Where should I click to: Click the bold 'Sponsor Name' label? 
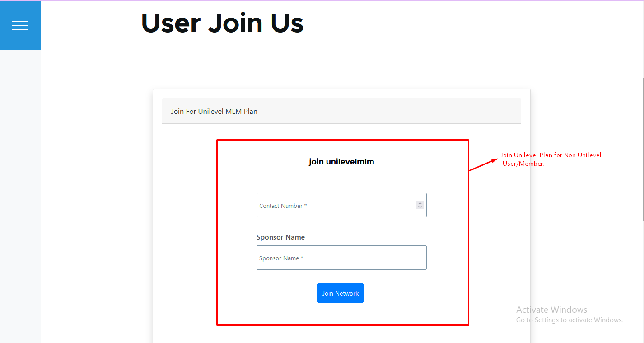coord(280,237)
